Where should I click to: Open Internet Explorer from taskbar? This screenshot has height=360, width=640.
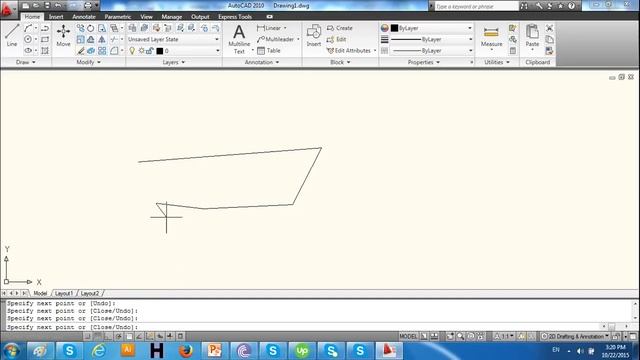pyautogui.click(x=98, y=351)
